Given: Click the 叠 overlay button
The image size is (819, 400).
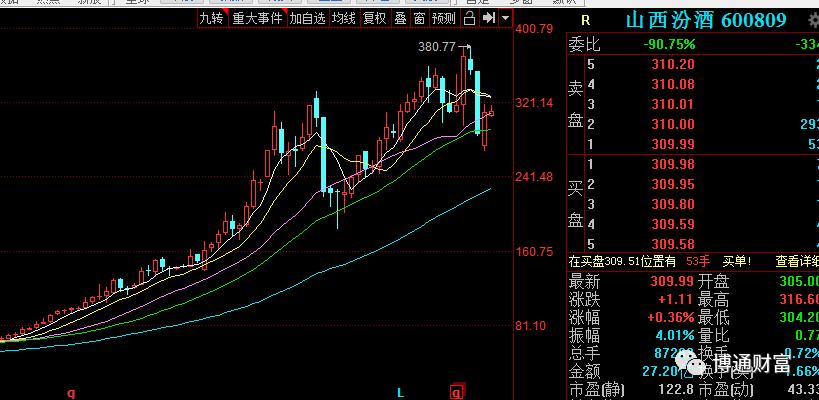Looking at the screenshot, I should 400,18.
